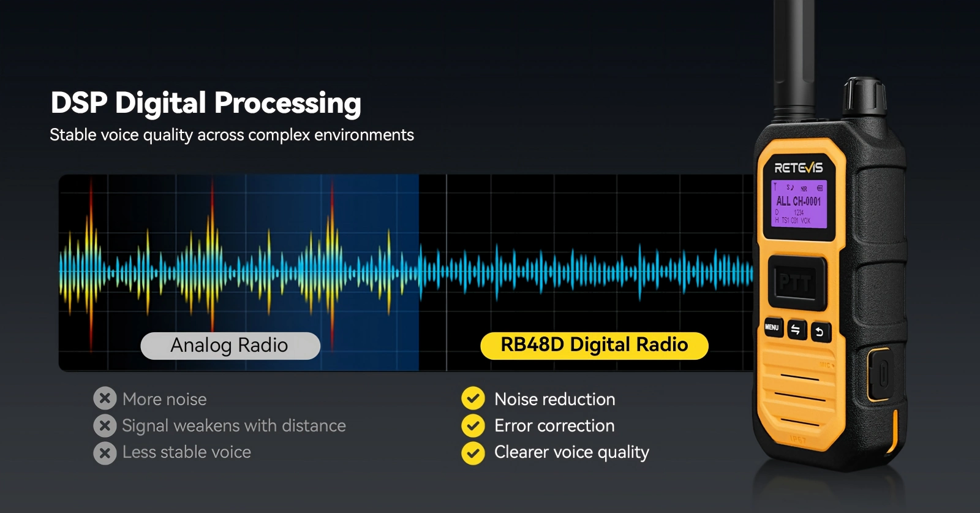Click the MENU button on the radio

point(772,327)
